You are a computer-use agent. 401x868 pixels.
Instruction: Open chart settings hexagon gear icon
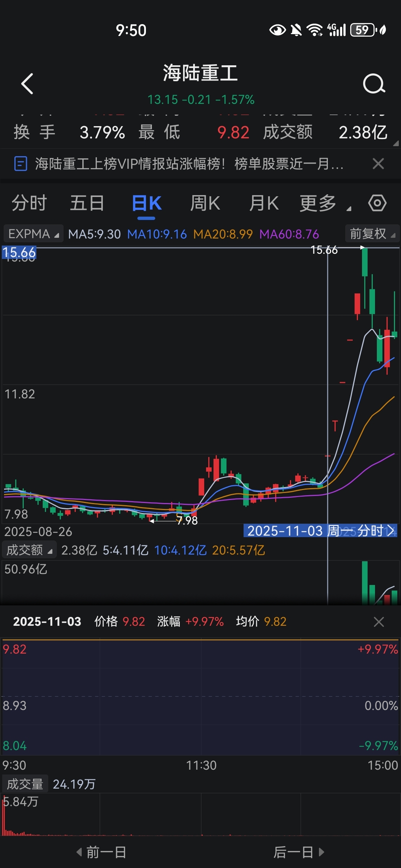[377, 203]
